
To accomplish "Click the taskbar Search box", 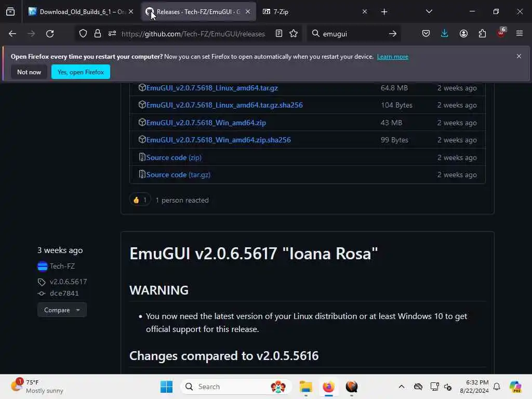I will point(236,387).
